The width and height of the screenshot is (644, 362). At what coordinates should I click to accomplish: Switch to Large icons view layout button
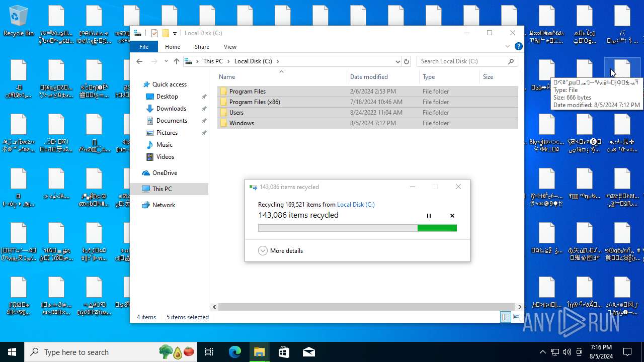tap(517, 317)
